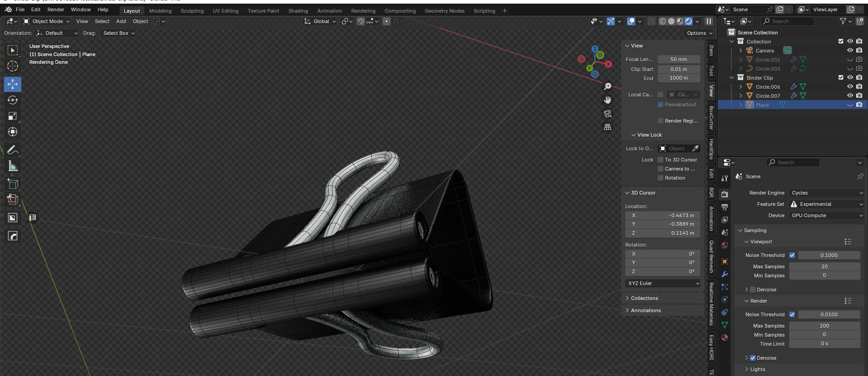Open View Layer properties icon
This screenshot has height=376, width=868.
click(x=725, y=219)
